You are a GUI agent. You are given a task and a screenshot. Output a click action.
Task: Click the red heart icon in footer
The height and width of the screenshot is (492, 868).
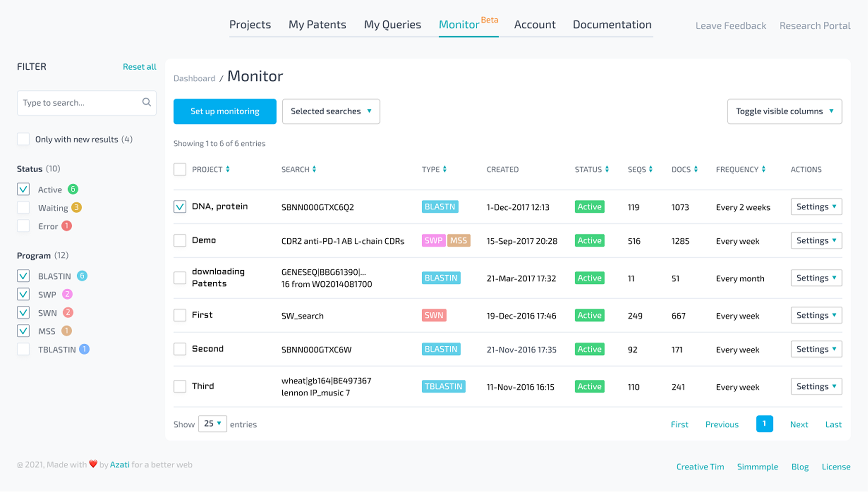pos(93,464)
